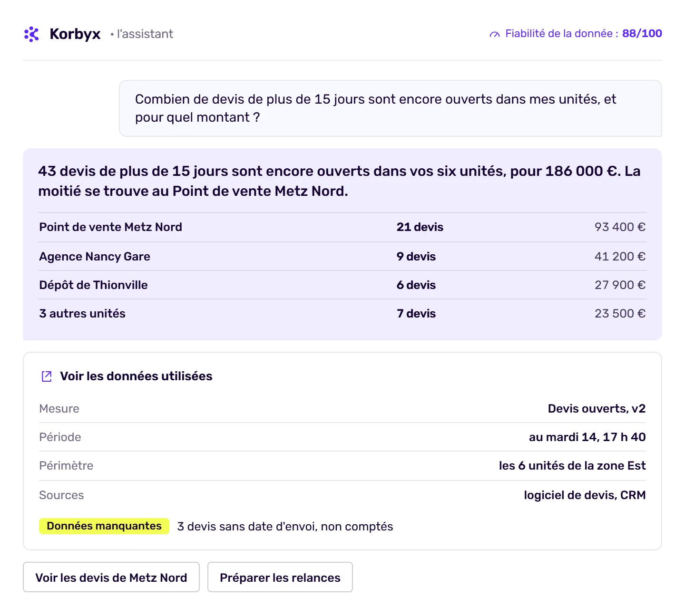This screenshot has width=685, height=616.
Task: Click the Sources label
Action: pos(61,495)
